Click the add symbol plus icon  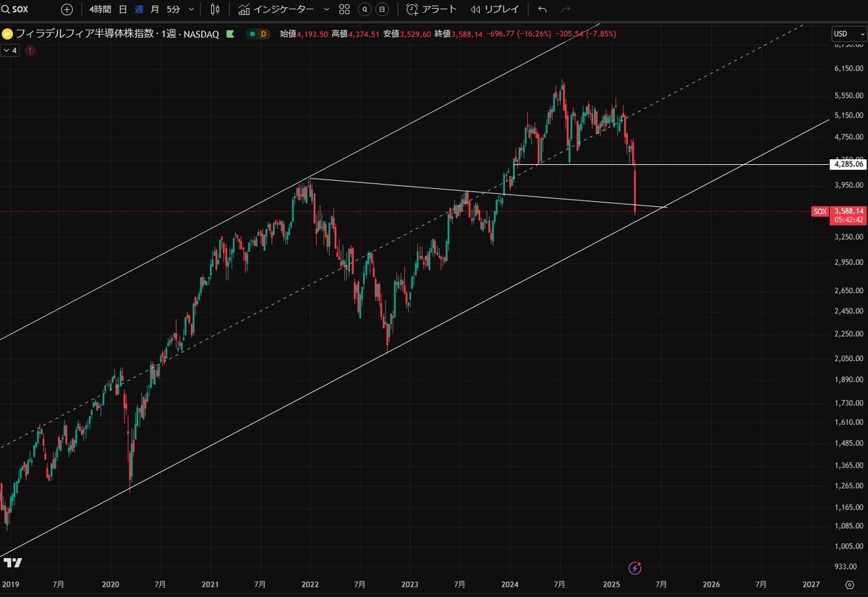[x=67, y=9]
